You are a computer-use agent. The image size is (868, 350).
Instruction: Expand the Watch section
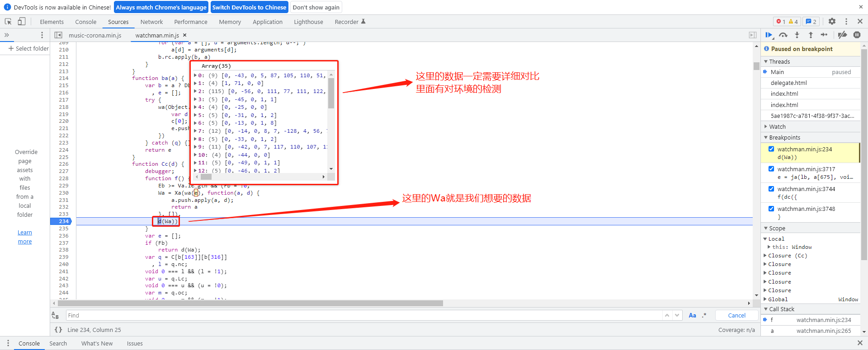pyautogui.click(x=777, y=127)
